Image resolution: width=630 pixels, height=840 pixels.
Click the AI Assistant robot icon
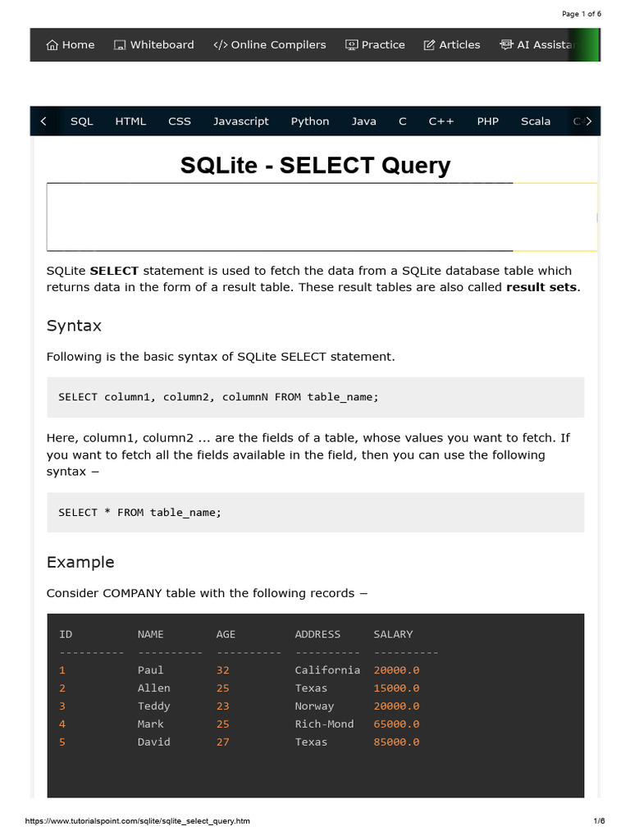click(506, 45)
